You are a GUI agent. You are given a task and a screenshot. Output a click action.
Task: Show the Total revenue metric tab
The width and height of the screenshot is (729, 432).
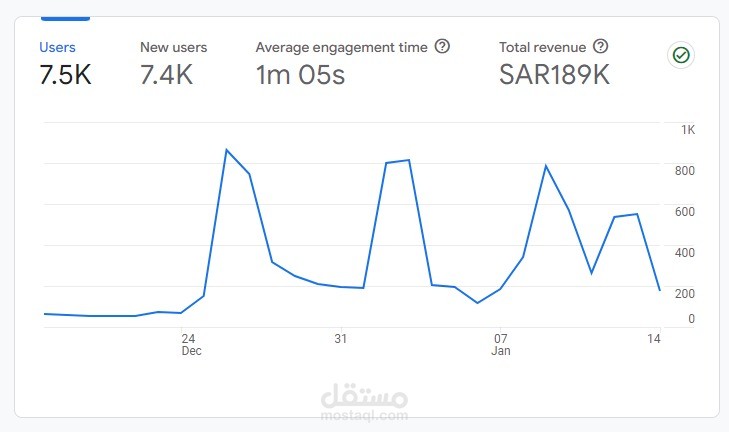tap(554, 64)
